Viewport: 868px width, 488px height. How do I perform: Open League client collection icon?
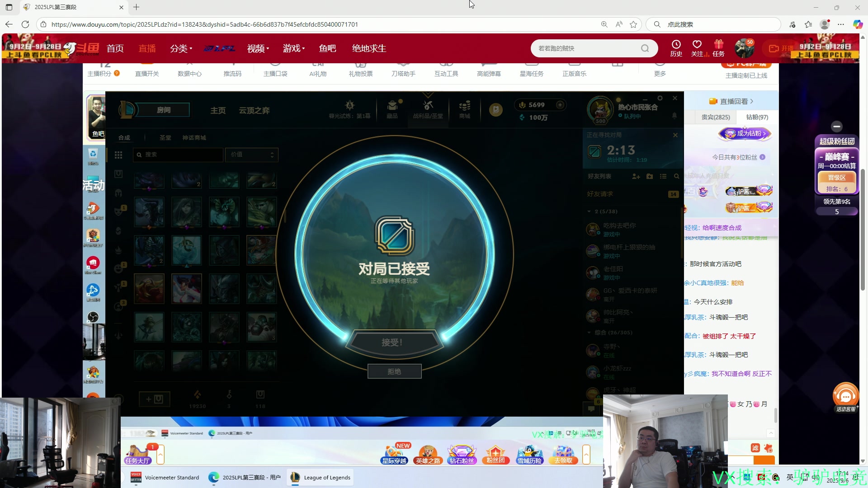pos(392,109)
